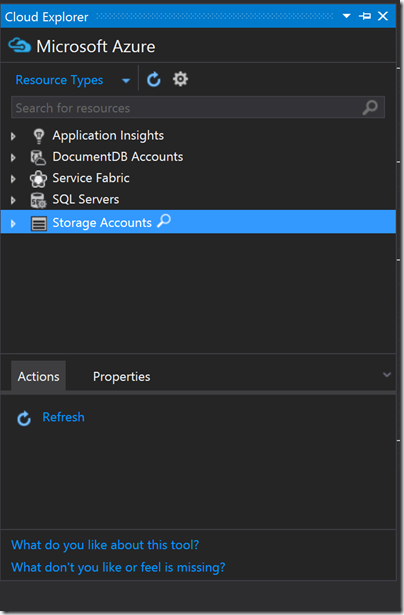Expand the Service Fabric node

point(13,179)
